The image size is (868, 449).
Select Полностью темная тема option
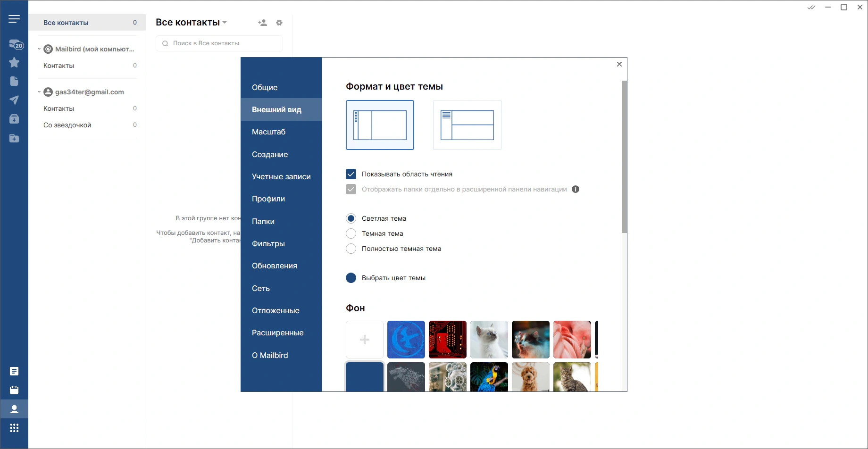pyautogui.click(x=351, y=249)
